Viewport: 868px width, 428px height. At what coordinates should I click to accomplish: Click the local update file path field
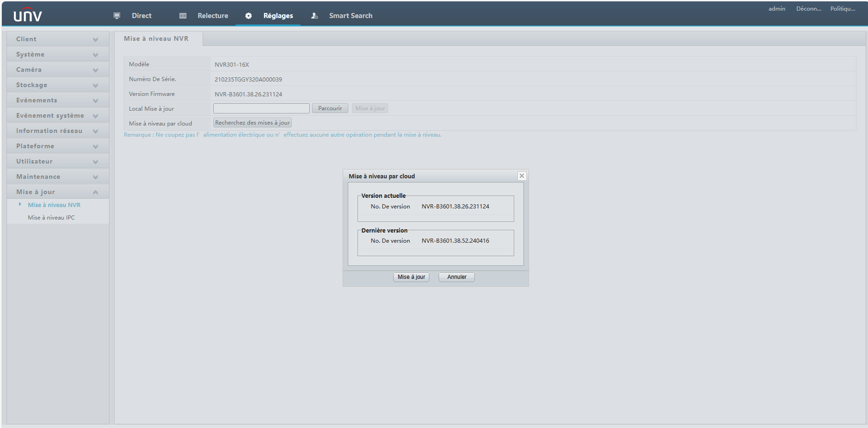tap(261, 108)
